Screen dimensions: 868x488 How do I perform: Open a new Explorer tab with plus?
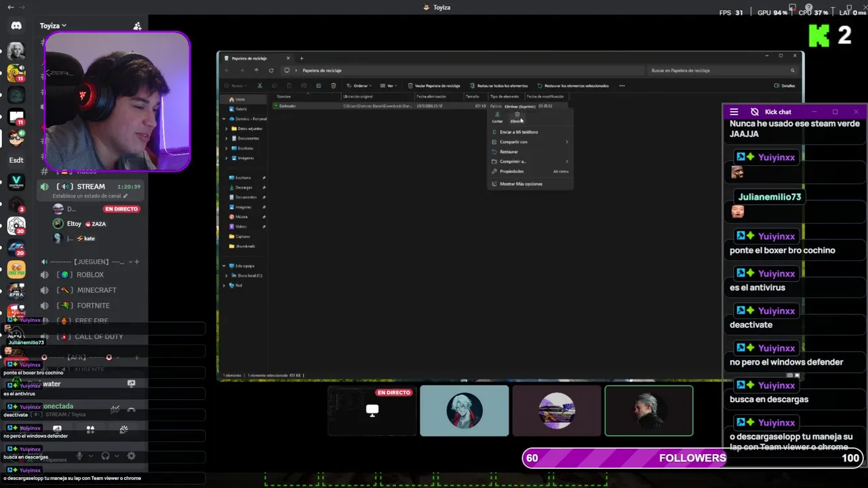302,58
